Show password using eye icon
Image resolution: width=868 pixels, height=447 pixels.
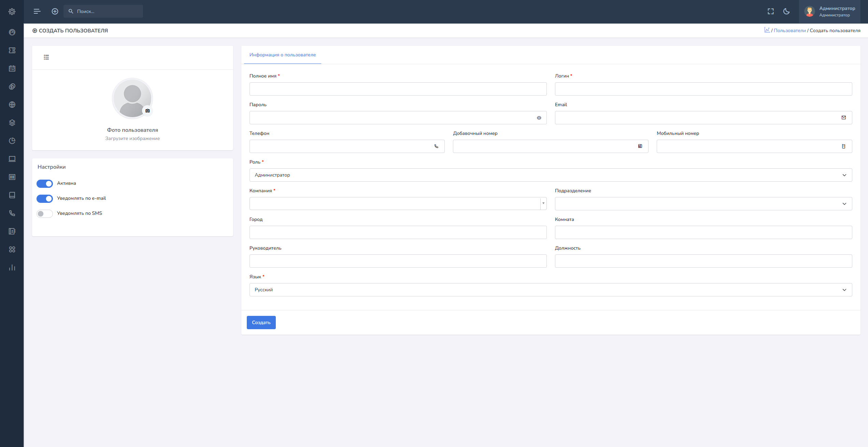[x=539, y=118]
